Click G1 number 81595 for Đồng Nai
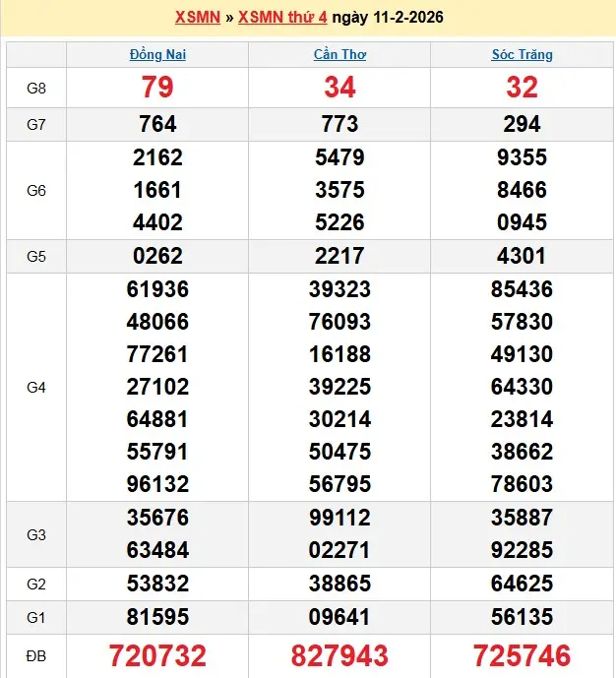Viewport: 616px width, 678px height. 157,617
